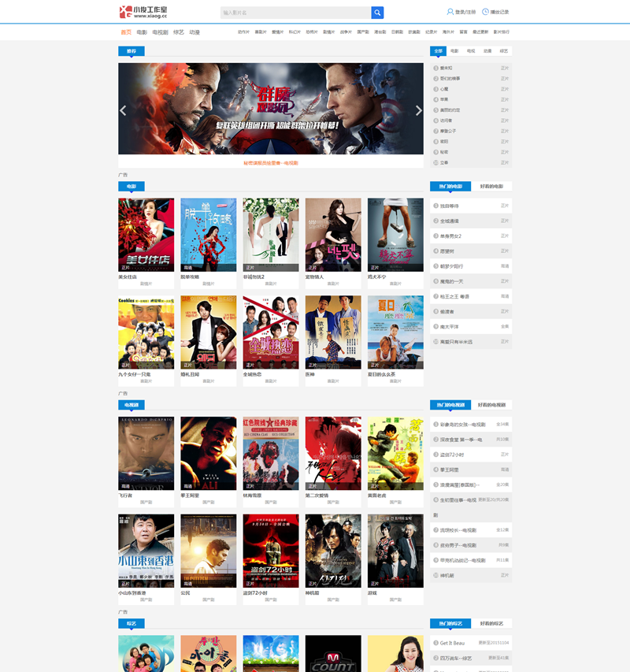630x672 pixels.
Task: Select the 综艺 navigation item
Action: pos(179,32)
